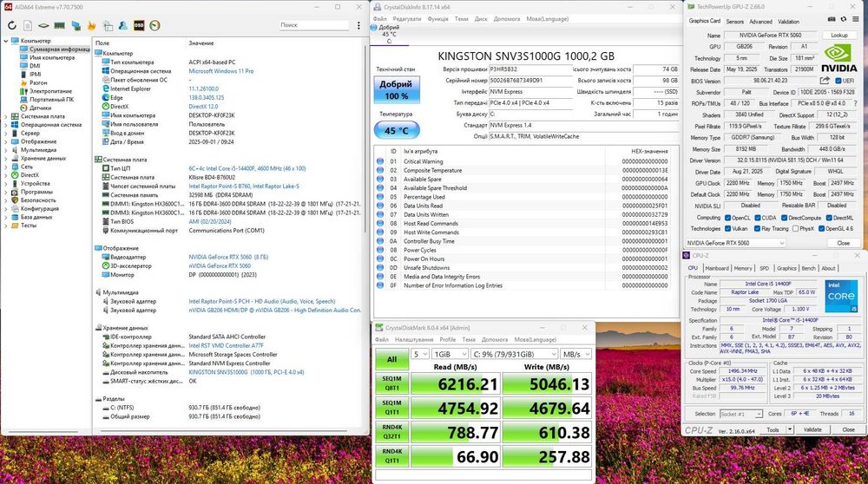Click the blue status dot next to Critical Warning
The height and width of the screenshot is (484, 868).
[x=380, y=161]
